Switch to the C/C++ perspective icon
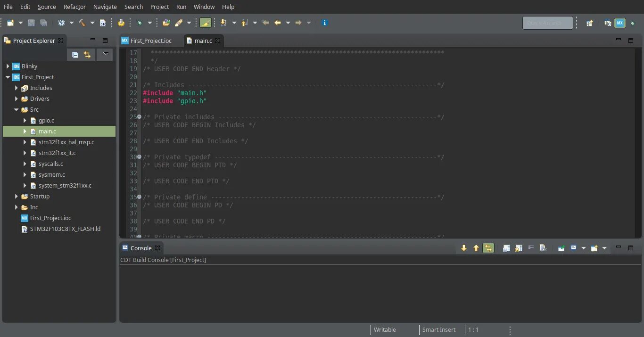 [608, 23]
